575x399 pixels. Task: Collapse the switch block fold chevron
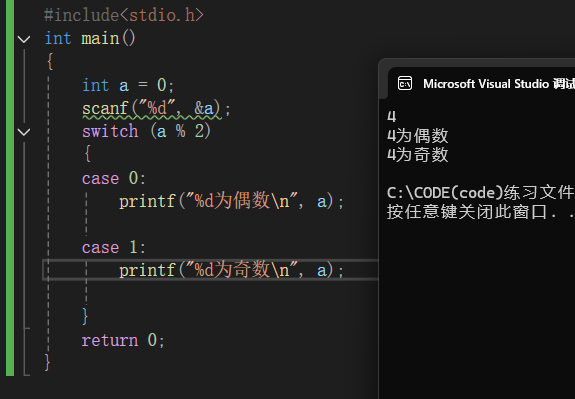pyautogui.click(x=24, y=132)
